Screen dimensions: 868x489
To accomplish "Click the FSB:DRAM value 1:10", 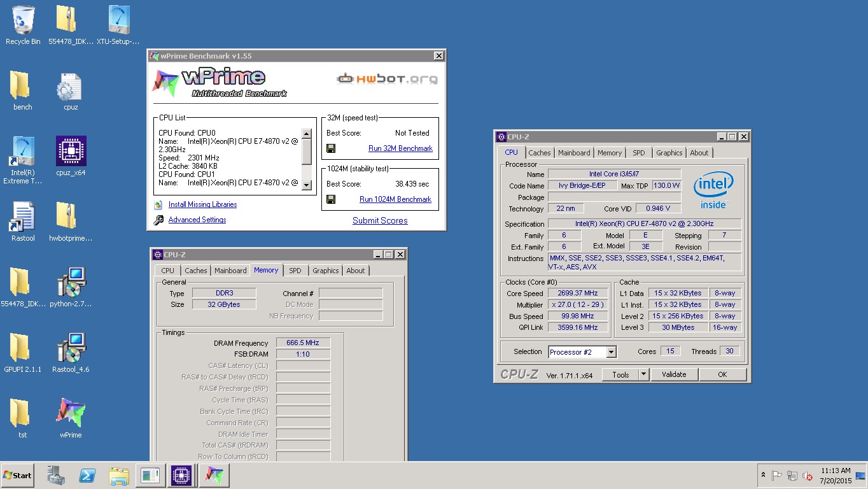I will click(x=303, y=354).
